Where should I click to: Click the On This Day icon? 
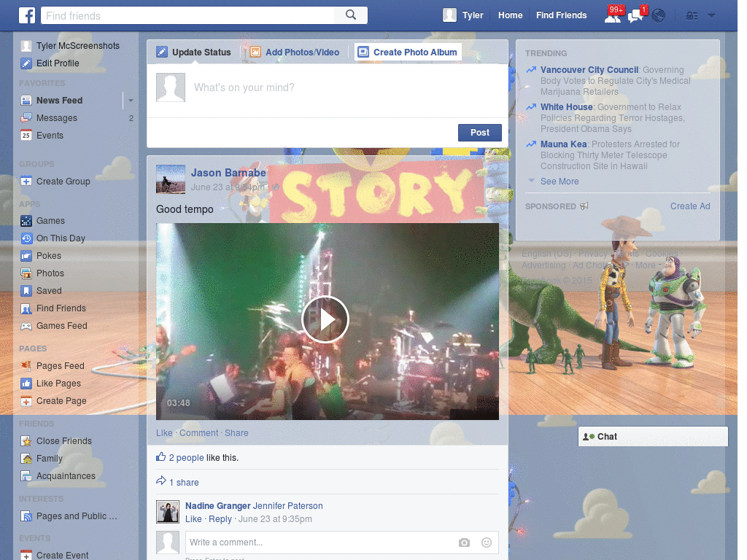coord(26,238)
